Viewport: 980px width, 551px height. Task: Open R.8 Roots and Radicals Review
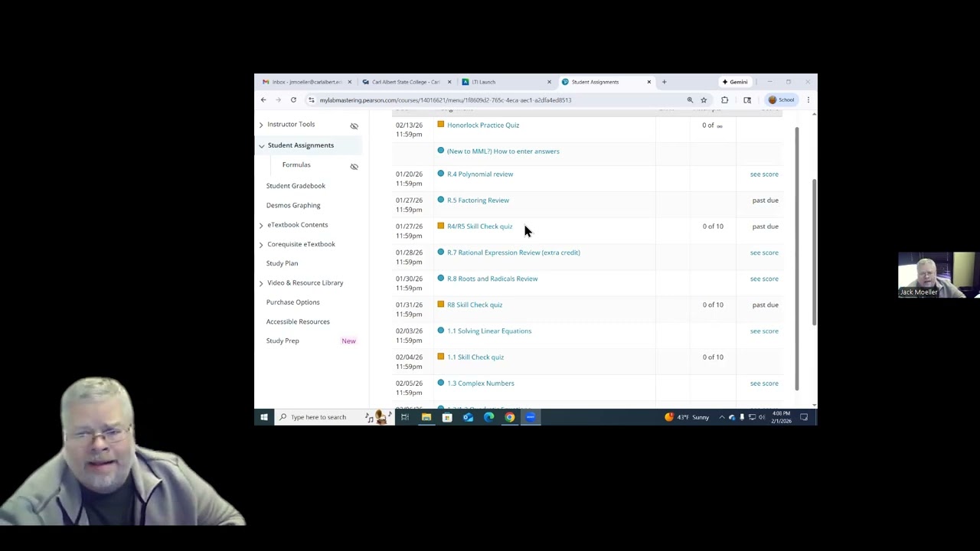(x=492, y=279)
